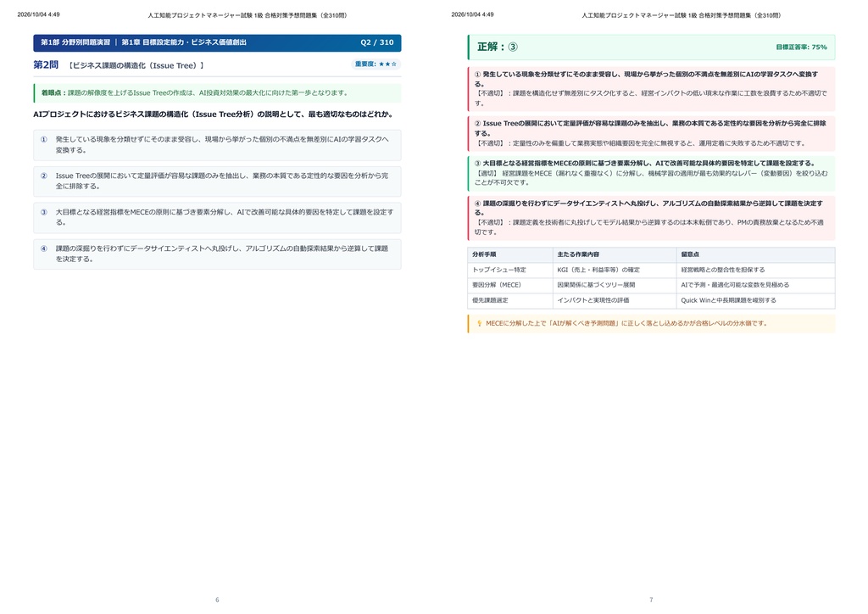The width and height of the screenshot is (868, 614).
Task: Click the orange tip text starting MECEに分解した上で
Action: [x=626, y=323]
